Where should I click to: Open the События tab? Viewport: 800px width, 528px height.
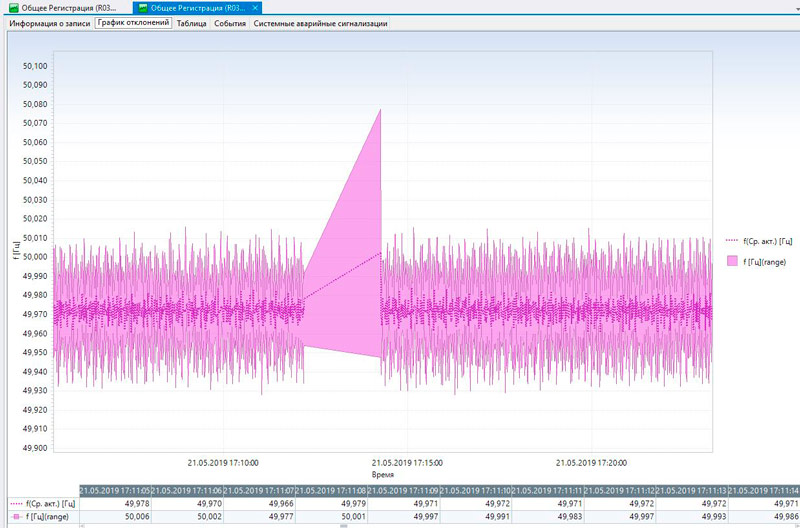[230, 22]
